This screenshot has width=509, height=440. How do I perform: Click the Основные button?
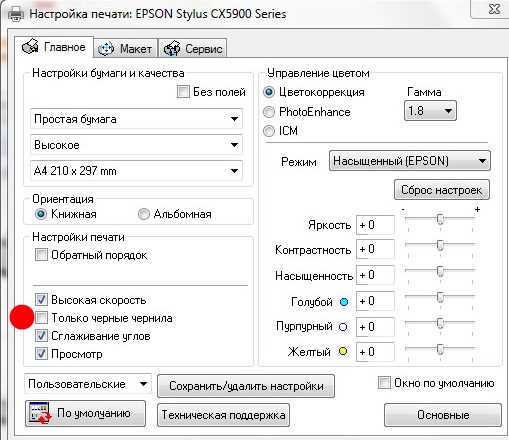coord(443,415)
